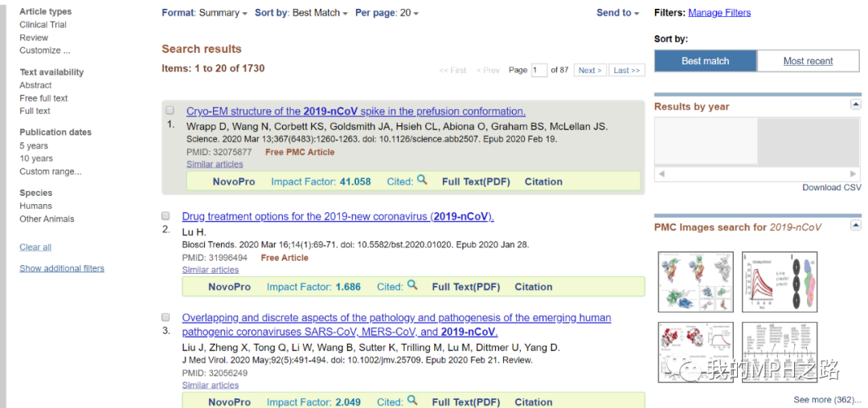Select the Best match sort tab

(706, 61)
